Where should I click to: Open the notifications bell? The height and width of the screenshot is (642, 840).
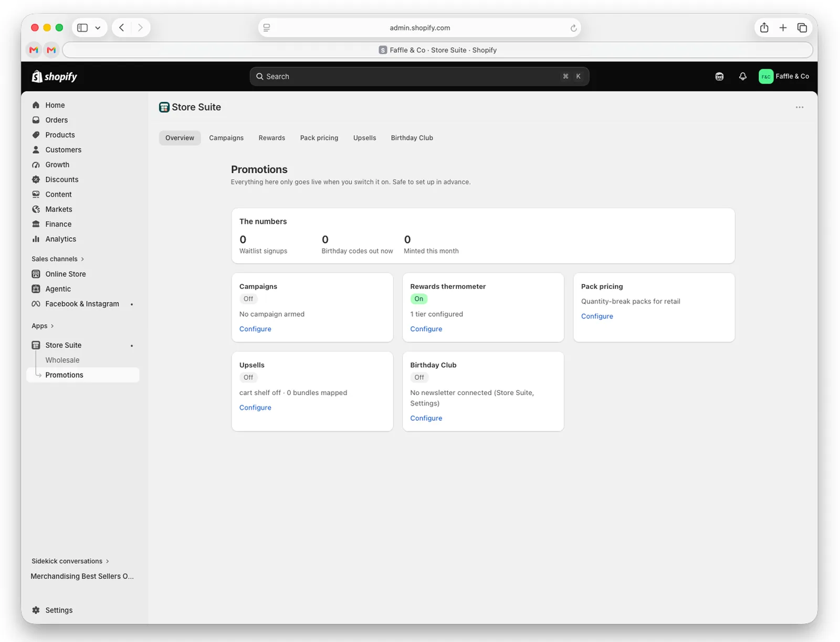[742, 77]
